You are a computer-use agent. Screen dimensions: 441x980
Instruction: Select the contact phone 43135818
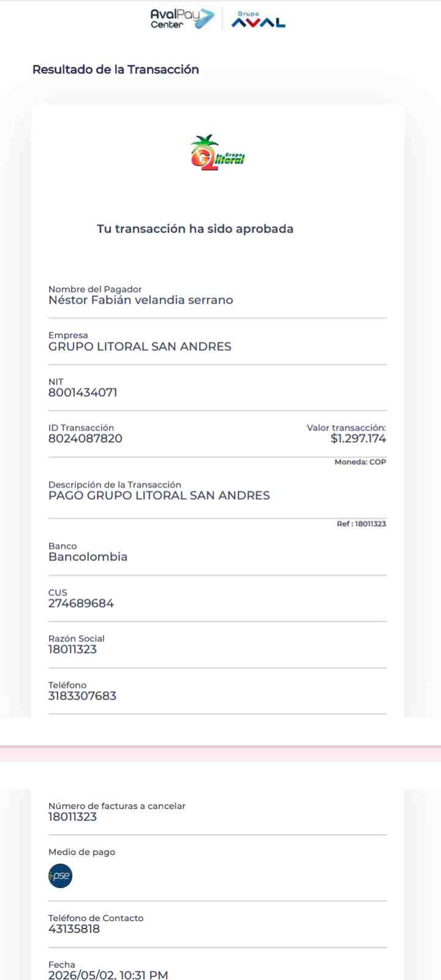click(x=74, y=929)
